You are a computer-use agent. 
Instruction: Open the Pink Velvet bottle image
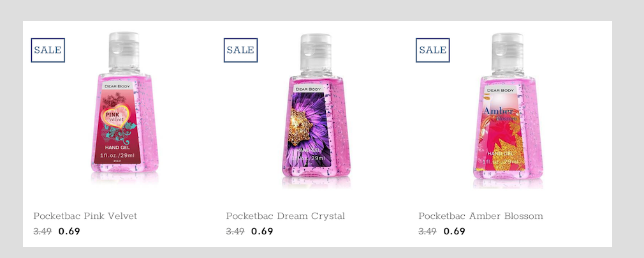[124, 115]
